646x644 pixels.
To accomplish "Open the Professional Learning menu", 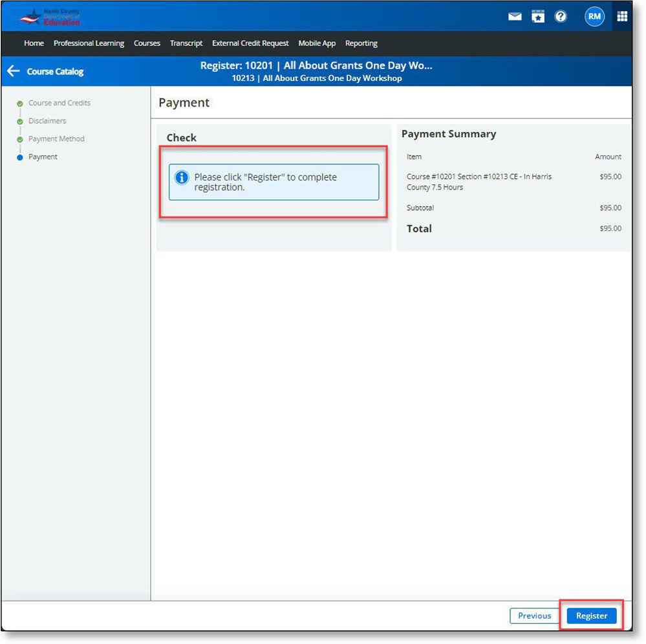I will coord(89,43).
